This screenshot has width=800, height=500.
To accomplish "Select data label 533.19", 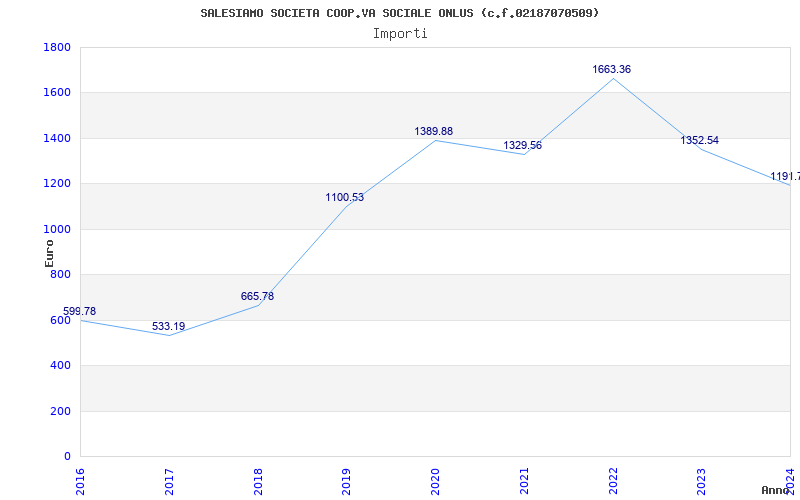I will pos(168,327).
